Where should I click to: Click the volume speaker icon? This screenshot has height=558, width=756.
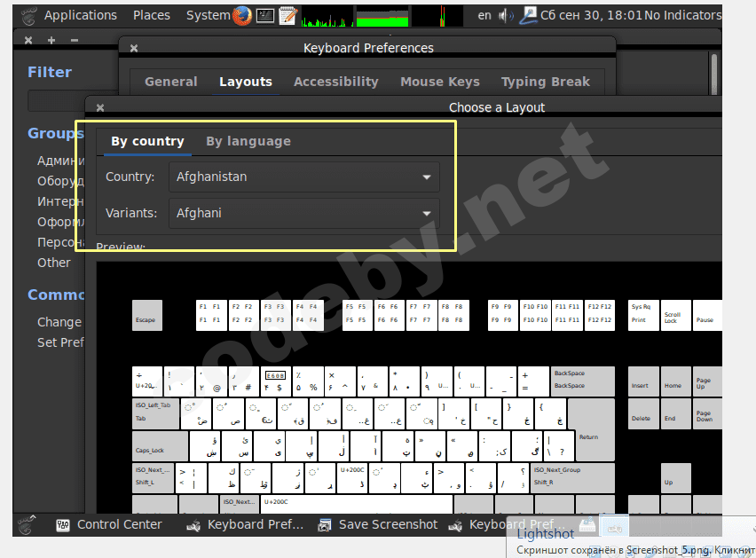pos(506,16)
